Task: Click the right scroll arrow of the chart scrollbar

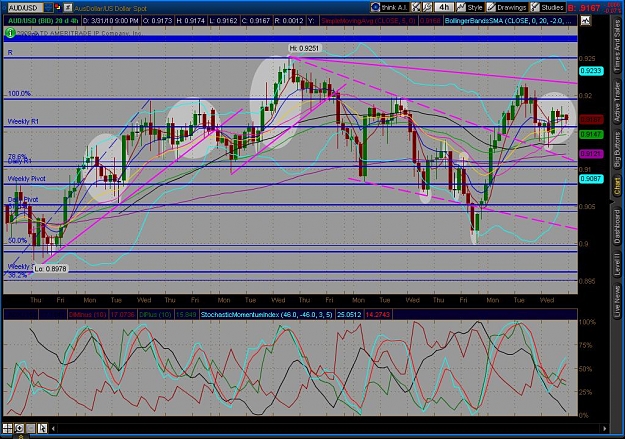Action: [x=605, y=429]
